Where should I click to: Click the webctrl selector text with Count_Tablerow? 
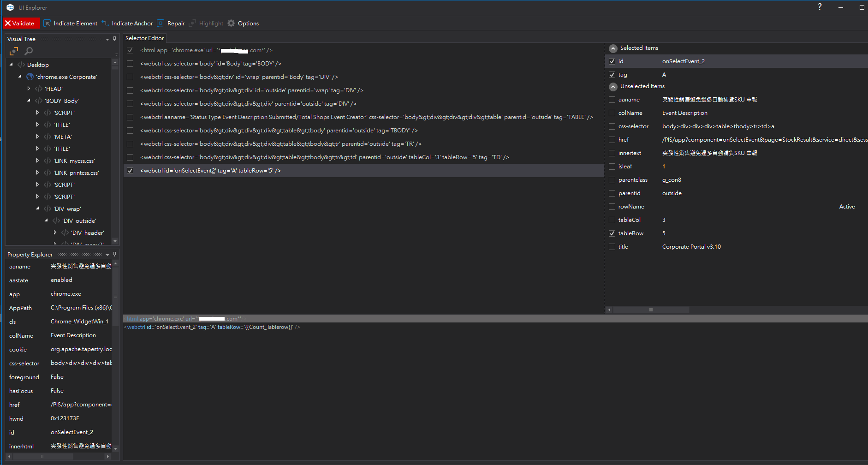(x=212, y=327)
